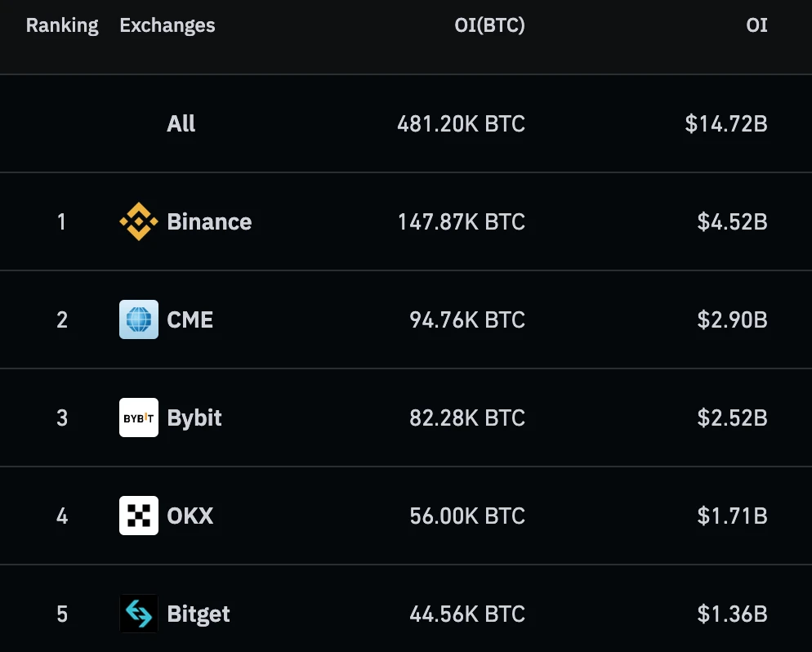Select the All exchanges summary row
Viewport: 812px width, 652px height.
click(x=181, y=123)
